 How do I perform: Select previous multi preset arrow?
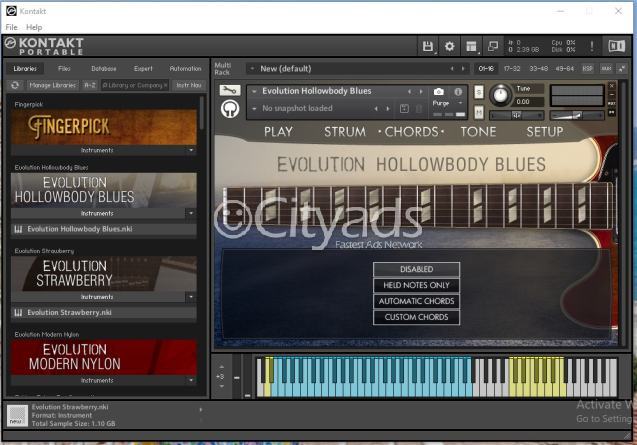[452, 69]
